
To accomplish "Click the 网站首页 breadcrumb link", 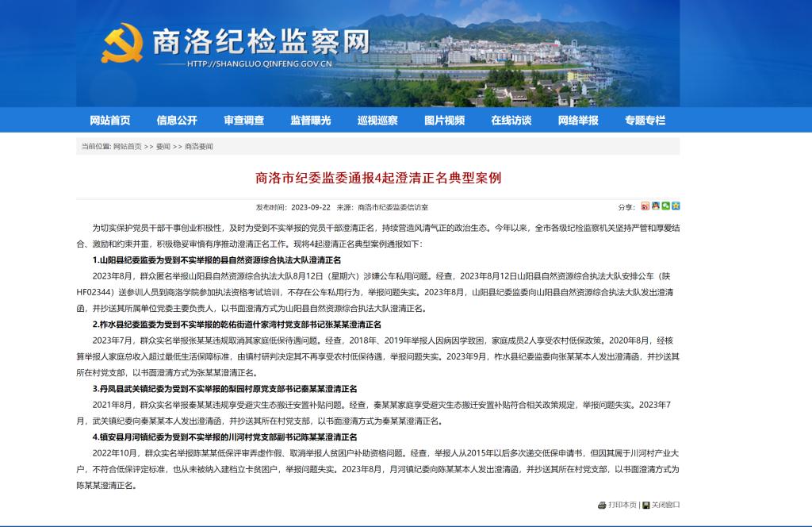I will click(128, 147).
